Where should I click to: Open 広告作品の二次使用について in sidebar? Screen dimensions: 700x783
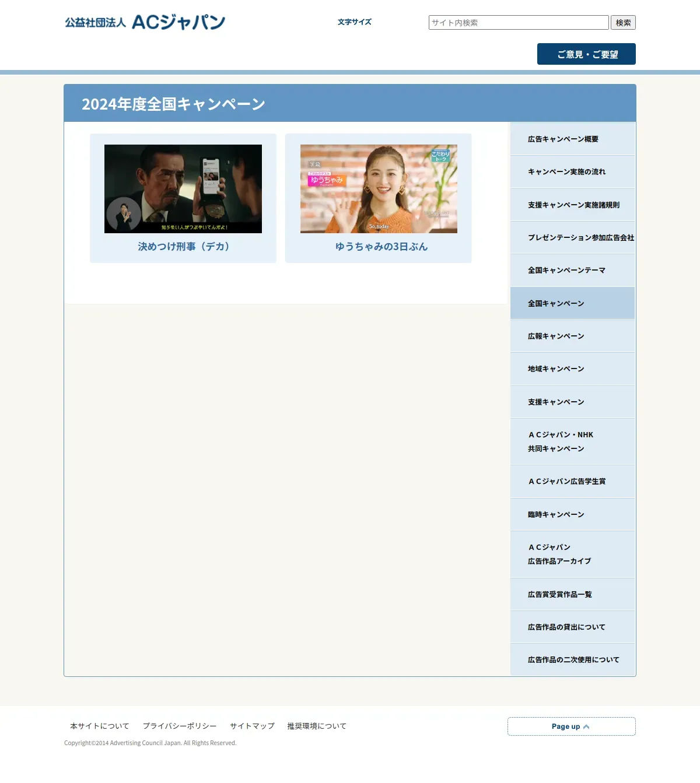point(573,660)
